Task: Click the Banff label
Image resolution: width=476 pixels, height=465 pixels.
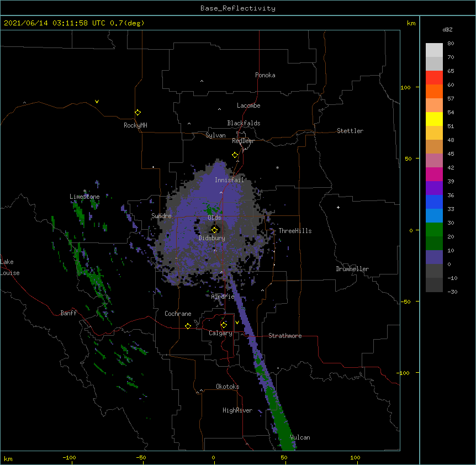Action: click(68, 313)
